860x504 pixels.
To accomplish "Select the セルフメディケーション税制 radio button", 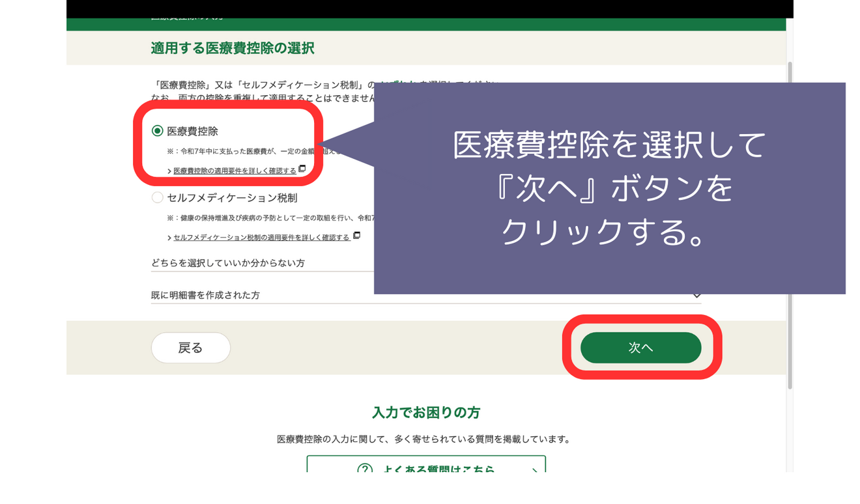I will click(157, 197).
